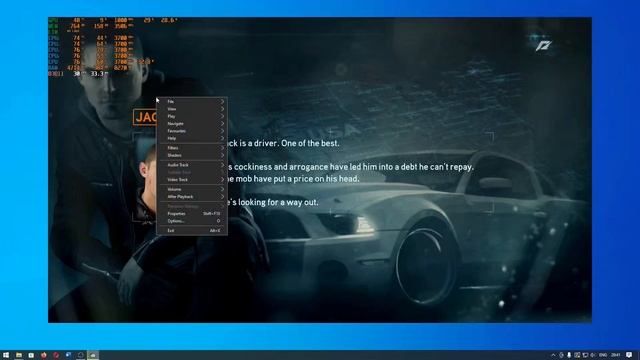Open the Play submenu

coord(192,116)
